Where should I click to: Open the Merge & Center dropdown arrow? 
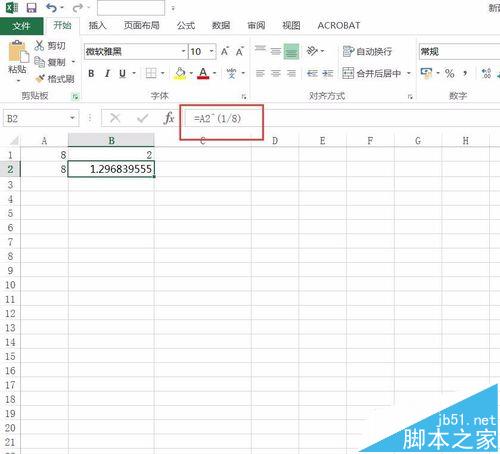coord(409,73)
